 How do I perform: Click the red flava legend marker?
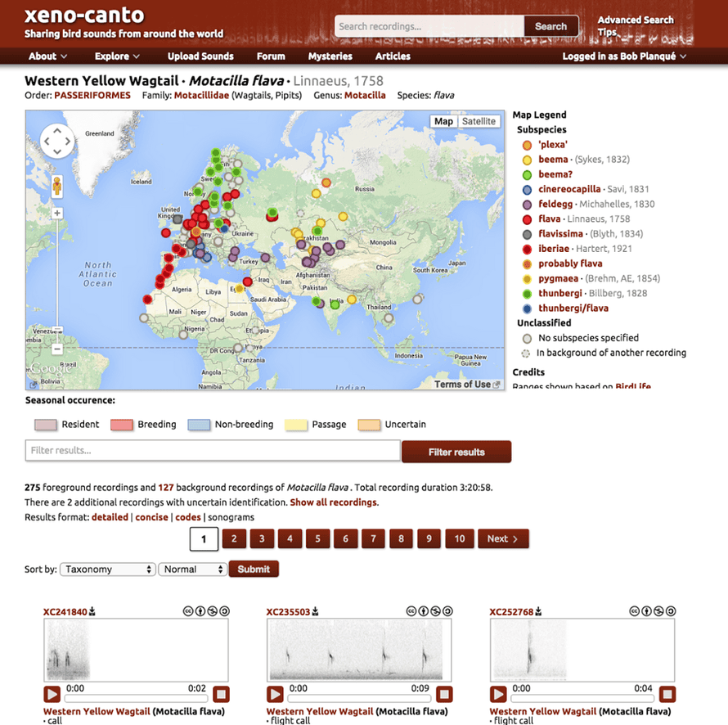[x=527, y=219]
